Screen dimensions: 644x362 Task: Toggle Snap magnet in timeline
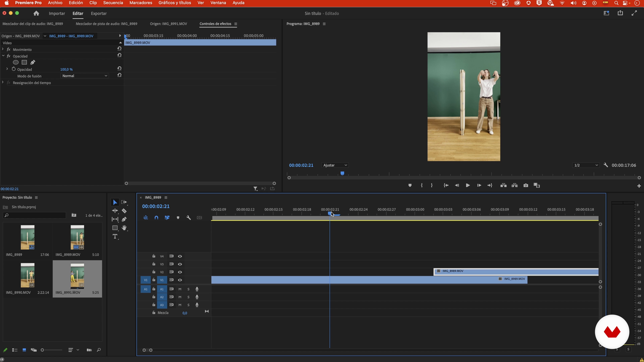pos(156,218)
